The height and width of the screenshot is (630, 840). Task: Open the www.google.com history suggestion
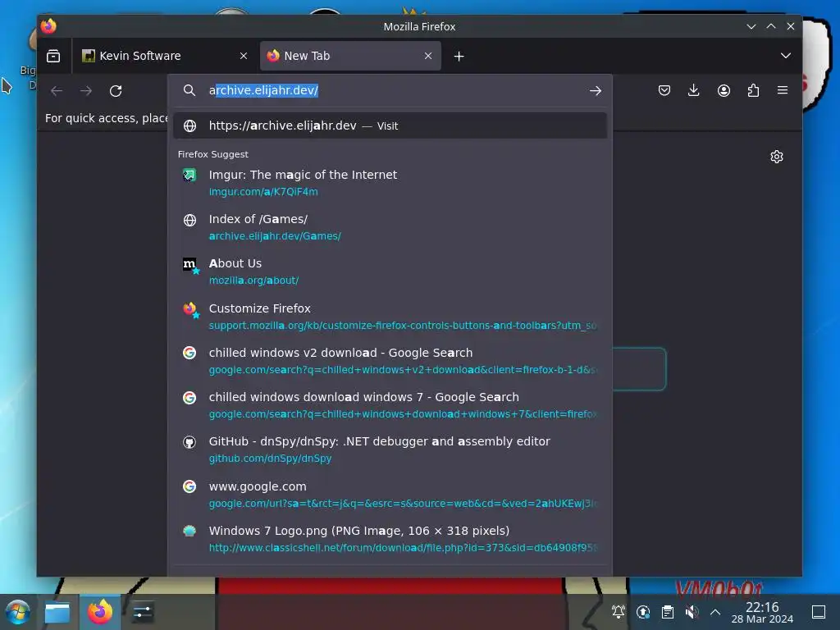[390, 495]
